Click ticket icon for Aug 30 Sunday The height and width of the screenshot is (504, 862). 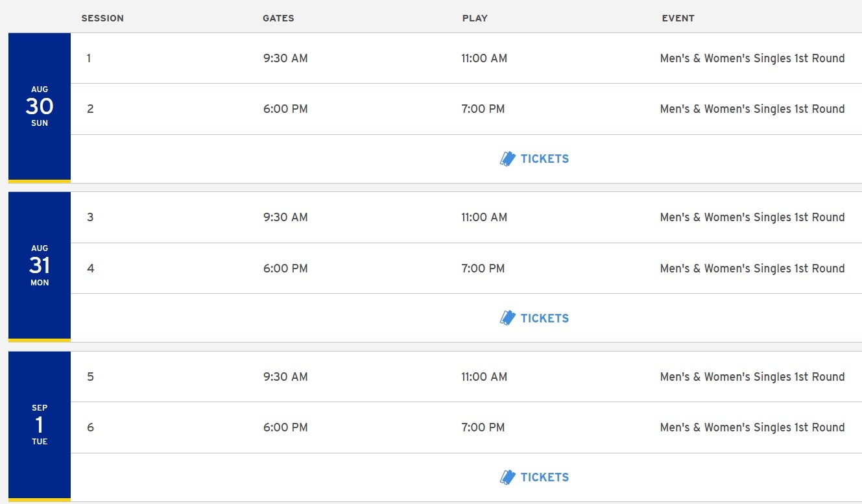coord(507,159)
